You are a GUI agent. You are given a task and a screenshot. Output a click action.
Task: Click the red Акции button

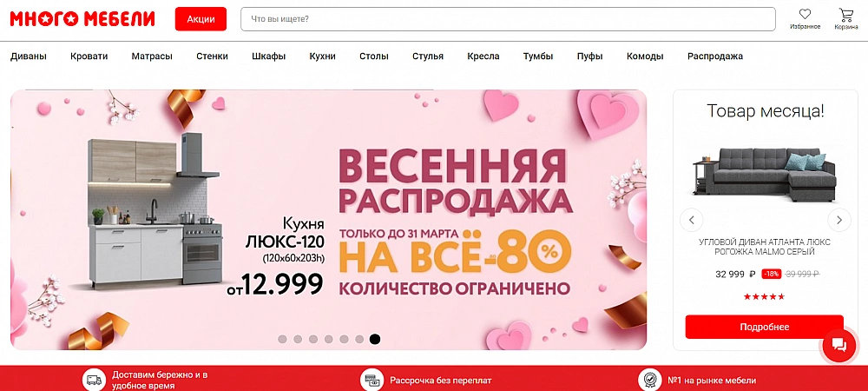201,19
